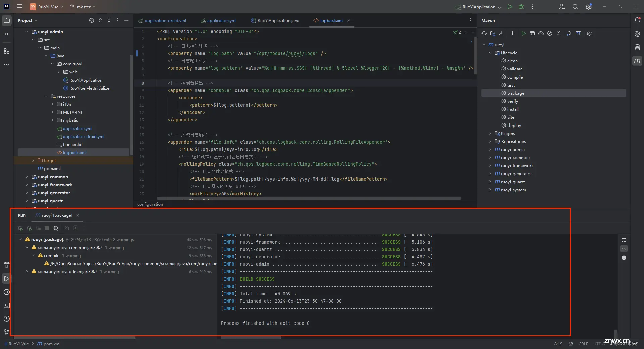Collapse the Lifecycle node in Maven
The image size is (644, 349).
pyautogui.click(x=490, y=53)
